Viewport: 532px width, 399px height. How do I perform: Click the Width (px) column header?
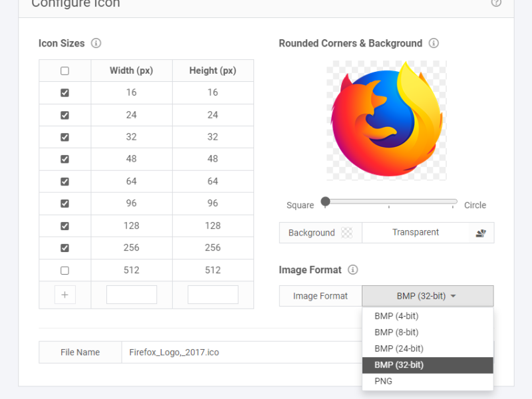tap(132, 70)
